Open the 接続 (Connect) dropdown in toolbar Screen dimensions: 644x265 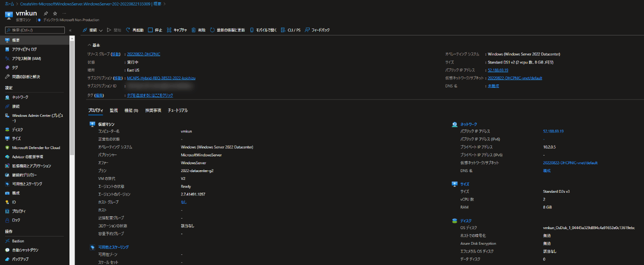[x=92, y=30]
